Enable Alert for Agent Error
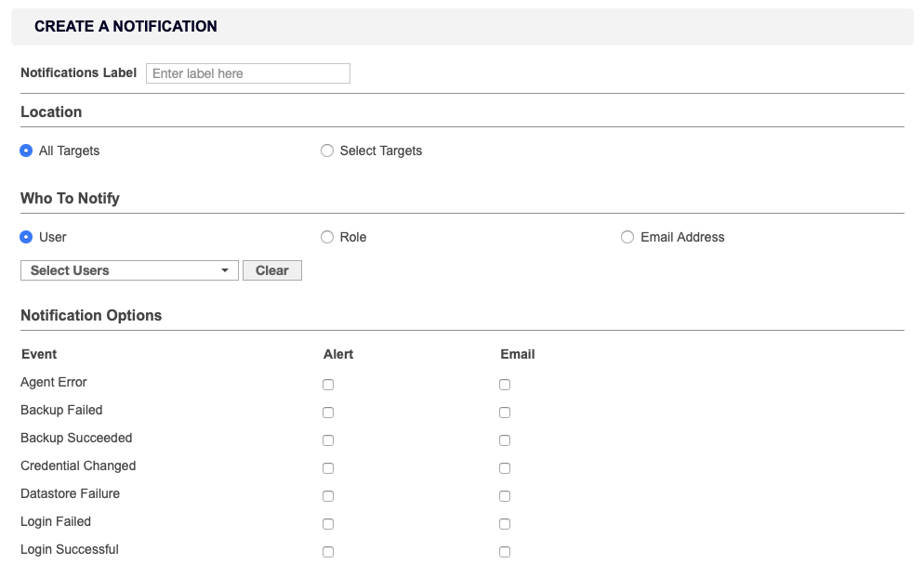Image resolution: width=924 pixels, height=564 pixels. point(328,384)
